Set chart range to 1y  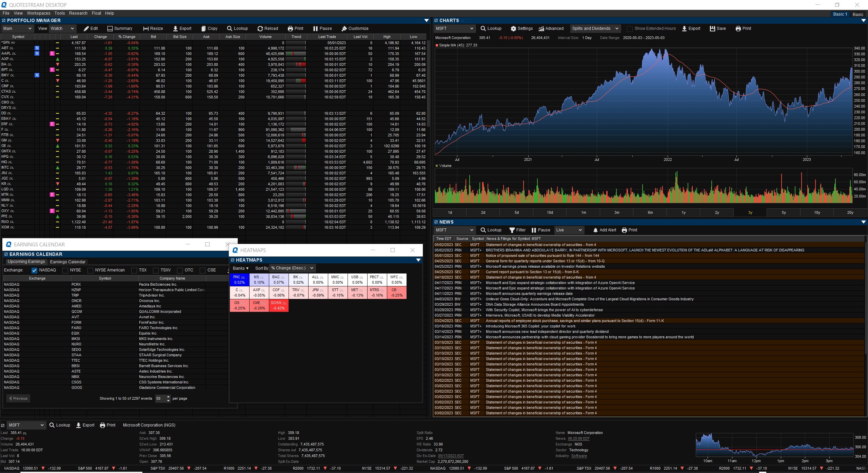point(684,212)
